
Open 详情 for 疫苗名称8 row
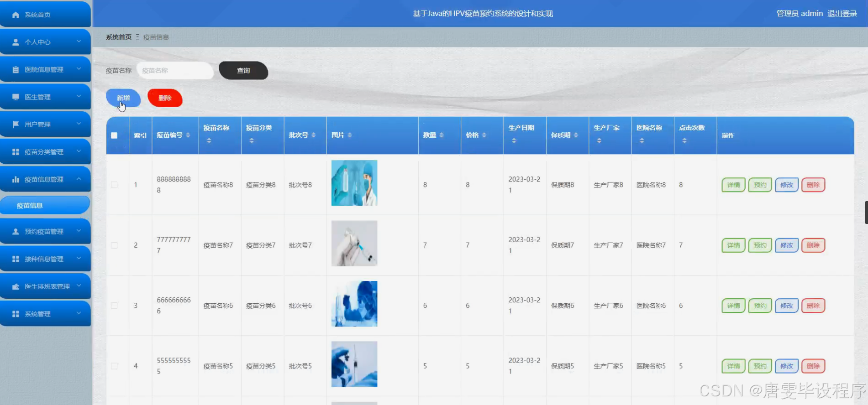[733, 185]
